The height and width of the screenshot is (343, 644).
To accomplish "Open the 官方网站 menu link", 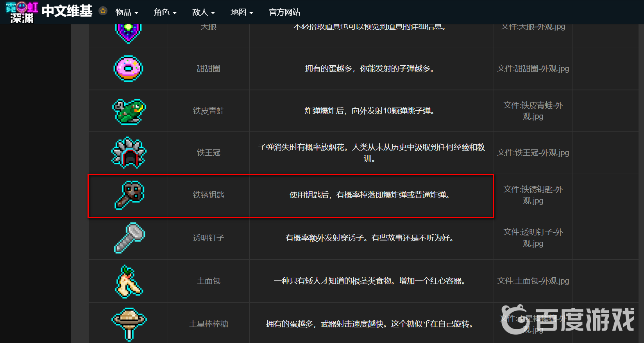I will pyautogui.click(x=284, y=13).
